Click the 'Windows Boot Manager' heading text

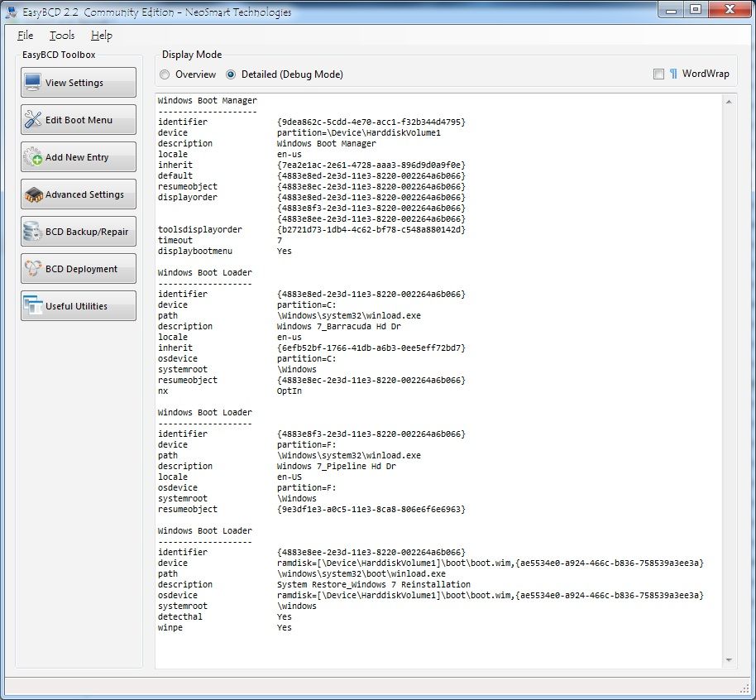208,100
